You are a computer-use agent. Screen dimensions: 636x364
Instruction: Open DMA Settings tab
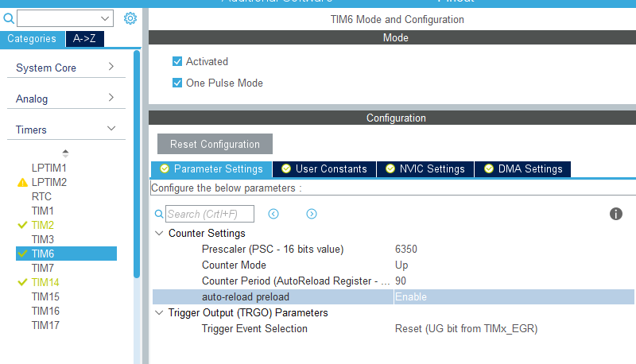pyautogui.click(x=523, y=169)
